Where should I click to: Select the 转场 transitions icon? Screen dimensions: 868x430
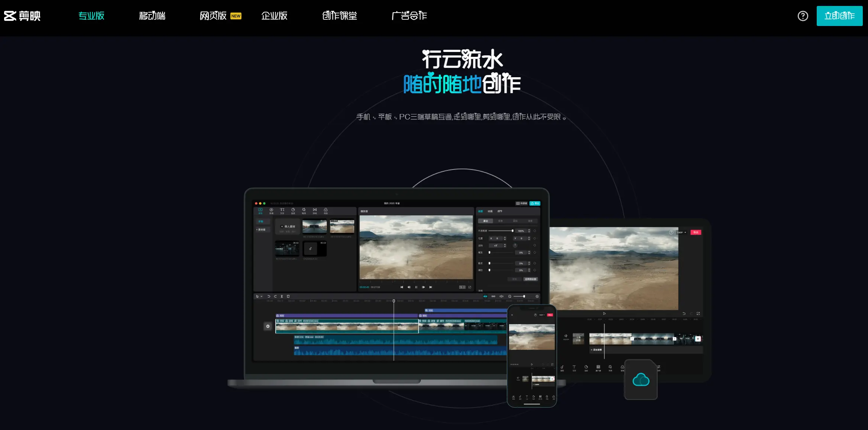(x=315, y=211)
